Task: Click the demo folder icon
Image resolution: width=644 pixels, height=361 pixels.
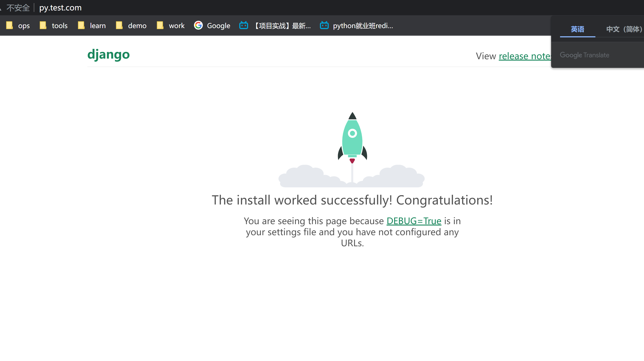Action: click(x=119, y=25)
